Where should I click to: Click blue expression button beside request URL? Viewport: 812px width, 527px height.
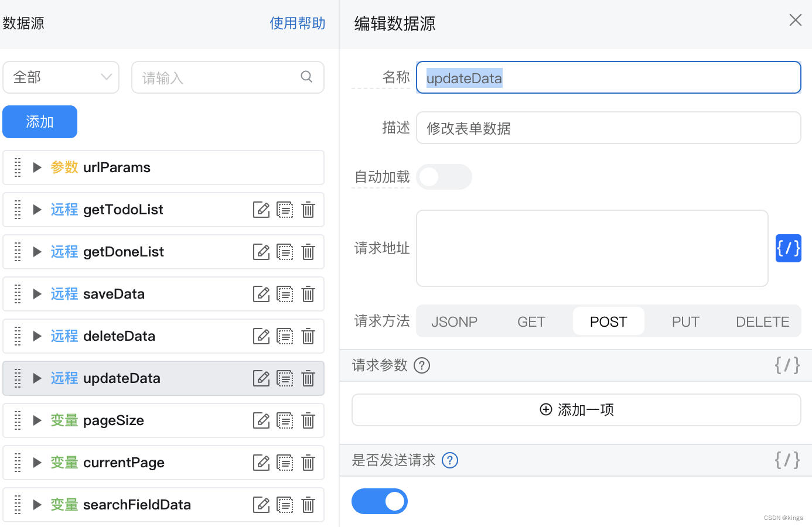click(788, 248)
